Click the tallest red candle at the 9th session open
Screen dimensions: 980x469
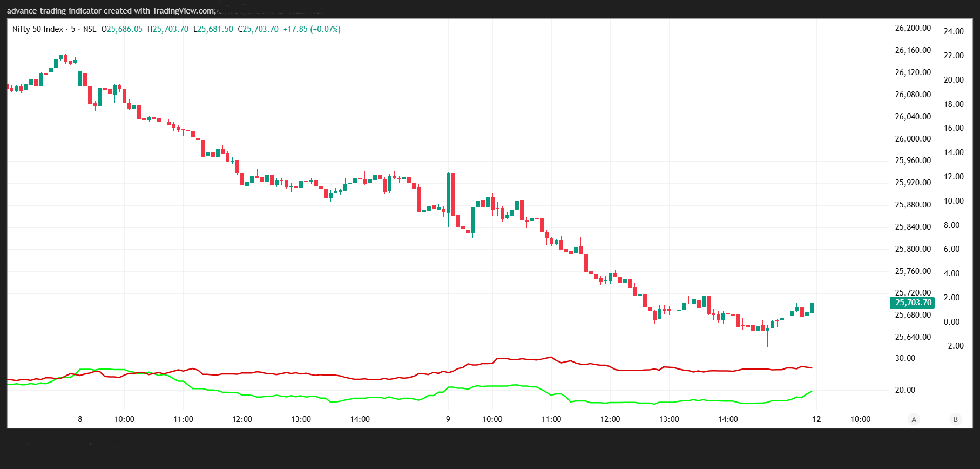coord(453,195)
